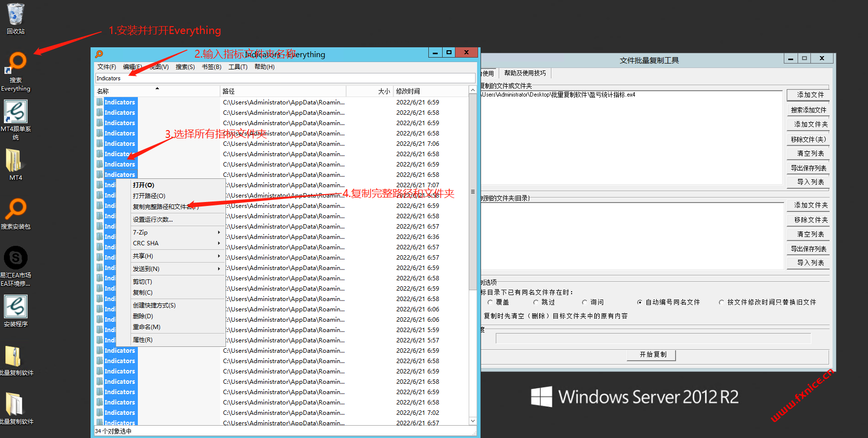This screenshot has width=868, height=438.
Task: Click the 移除文件夹 button
Action: pyautogui.click(x=808, y=220)
